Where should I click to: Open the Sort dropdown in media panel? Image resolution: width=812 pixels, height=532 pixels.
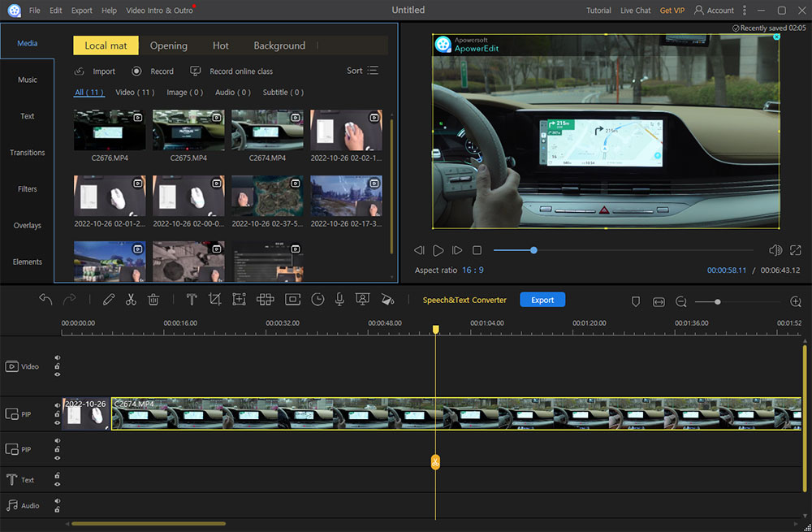(x=362, y=71)
